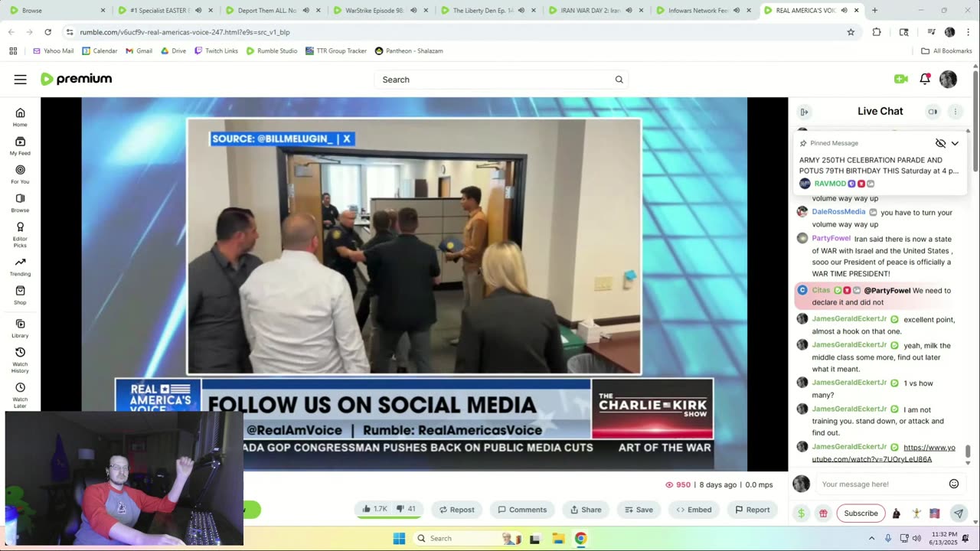Go to Home in the sidebar
Image resolution: width=980 pixels, height=551 pixels.
coord(20,117)
